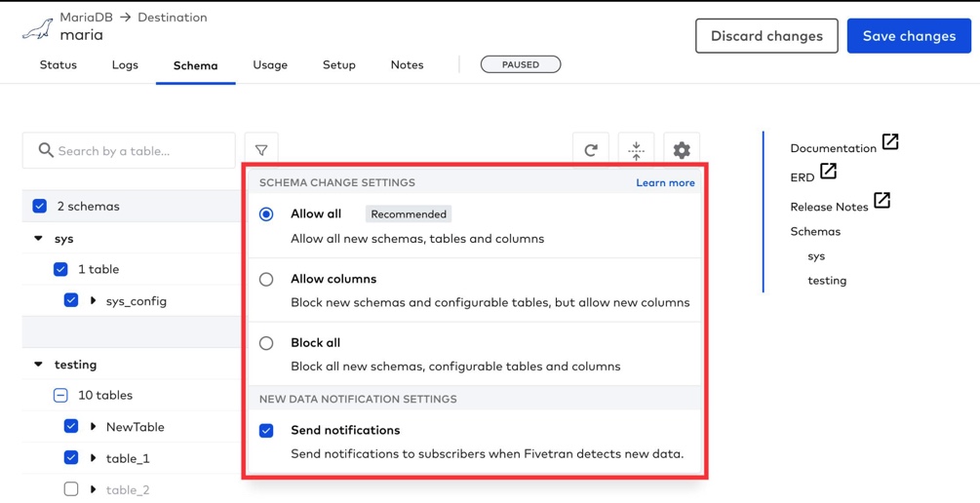This screenshot has width=980, height=503.
Task: Expand the NewTable columns
Action: (94, 427)
